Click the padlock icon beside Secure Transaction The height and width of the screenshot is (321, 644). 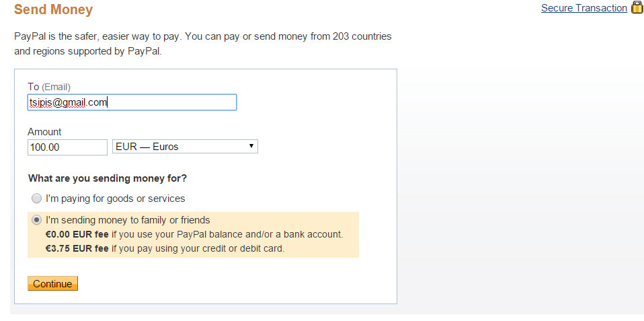pyautogui.click(x=637, y=7)
